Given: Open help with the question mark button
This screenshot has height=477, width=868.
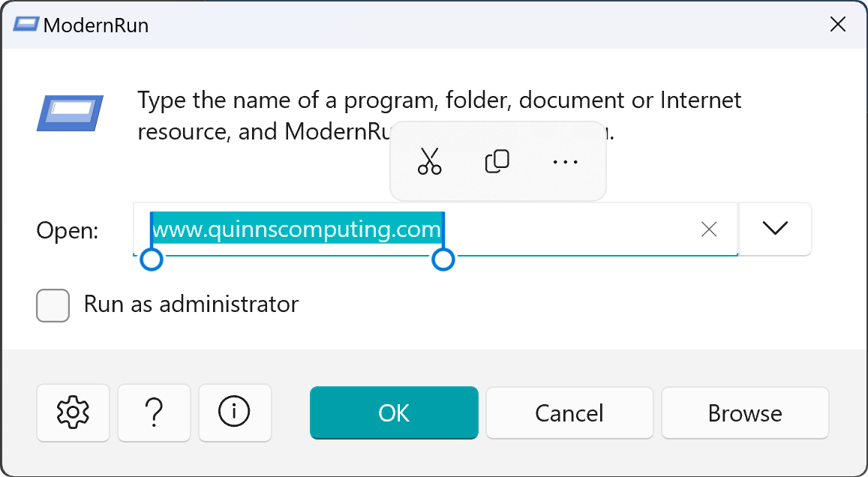Looking at the screenshot, I should (x=154, y=412).
